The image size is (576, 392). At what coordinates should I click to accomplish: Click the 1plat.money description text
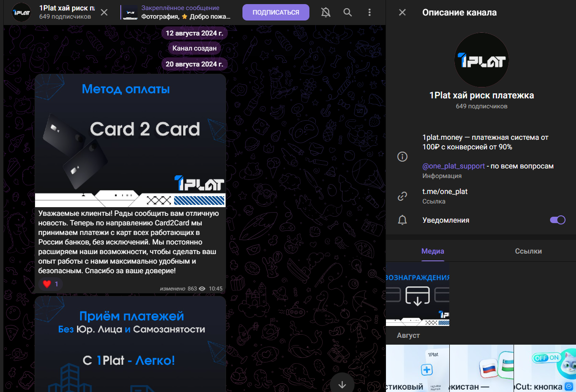(x=485, y=142)
